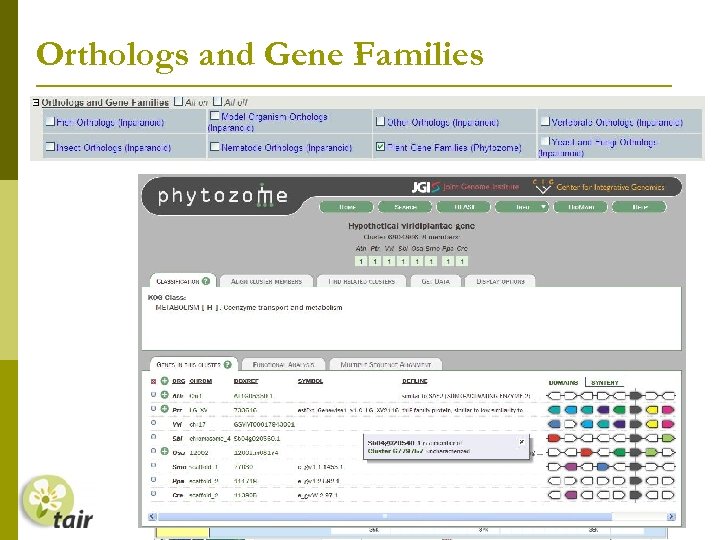The image size is (720, 540).
Task: Click the BLAST navigation button
Action: 464,207
